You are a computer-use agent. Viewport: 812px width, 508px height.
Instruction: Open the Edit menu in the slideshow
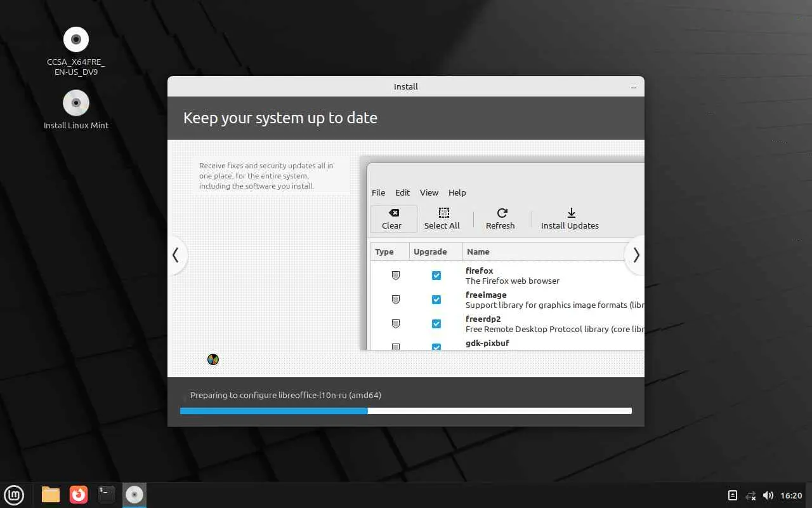(x=403, y=192)
